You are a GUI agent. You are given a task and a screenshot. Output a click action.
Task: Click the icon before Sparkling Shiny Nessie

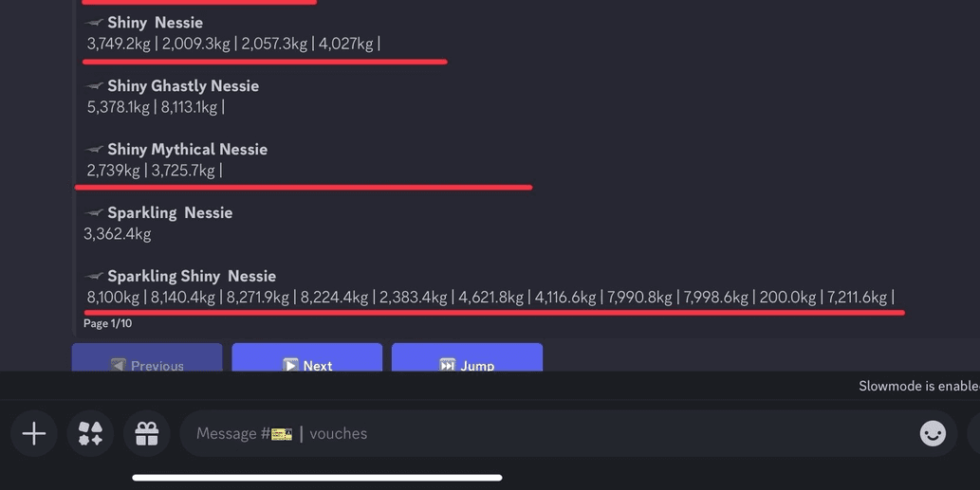pos(94,276)
